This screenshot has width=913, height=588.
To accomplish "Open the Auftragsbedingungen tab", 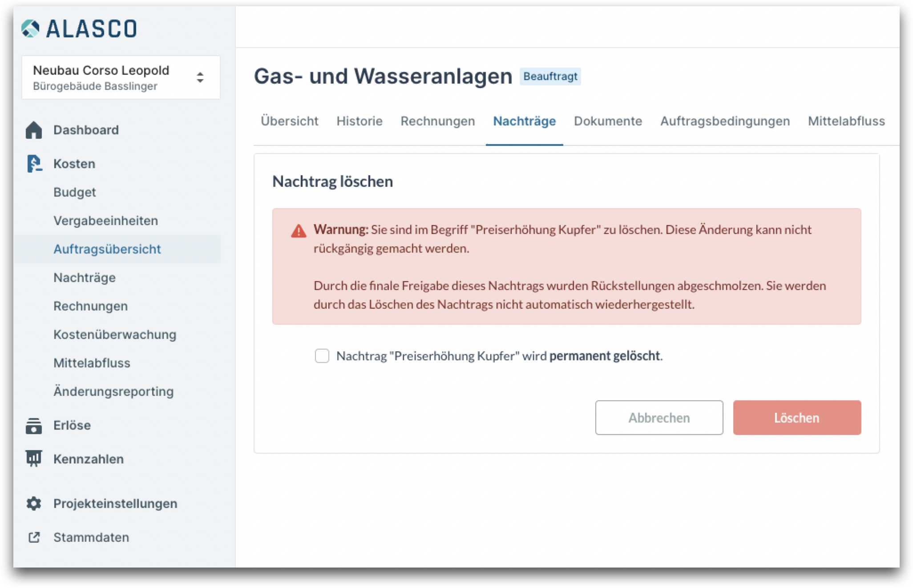I will pos(725,121).
